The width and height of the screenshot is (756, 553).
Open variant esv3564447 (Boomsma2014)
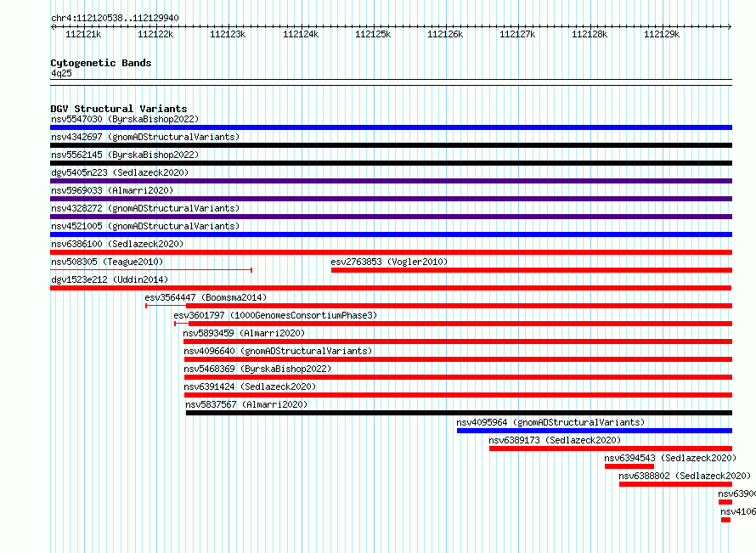point(206,297)
